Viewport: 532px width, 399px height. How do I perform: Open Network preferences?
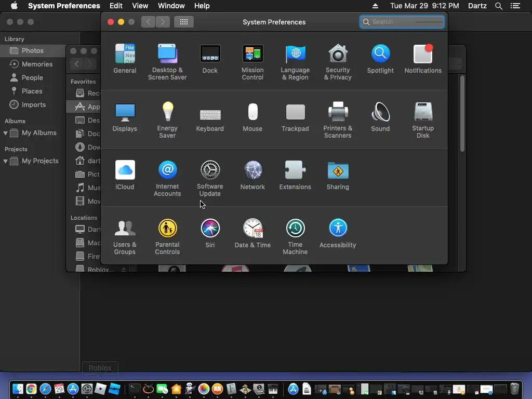click(x=252, y=175)
